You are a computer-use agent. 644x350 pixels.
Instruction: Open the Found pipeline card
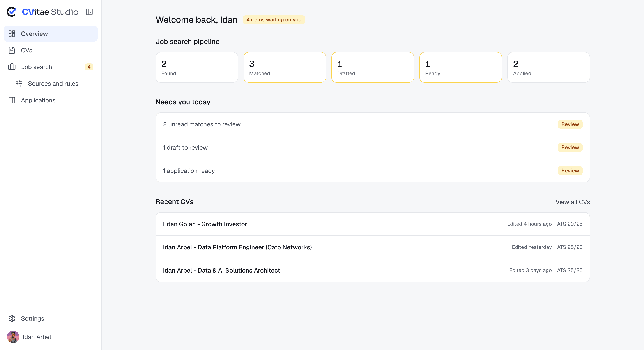[197, 67]
